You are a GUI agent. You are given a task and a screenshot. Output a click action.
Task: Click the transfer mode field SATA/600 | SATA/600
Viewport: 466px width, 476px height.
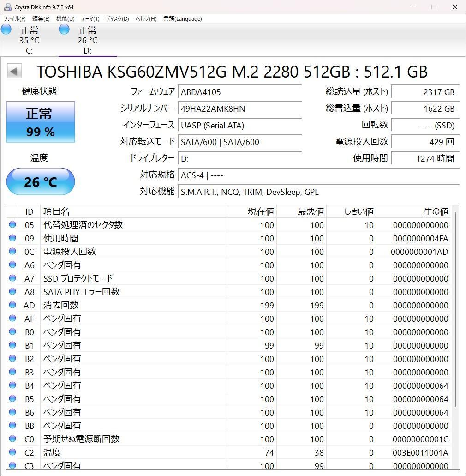(239, 142)
